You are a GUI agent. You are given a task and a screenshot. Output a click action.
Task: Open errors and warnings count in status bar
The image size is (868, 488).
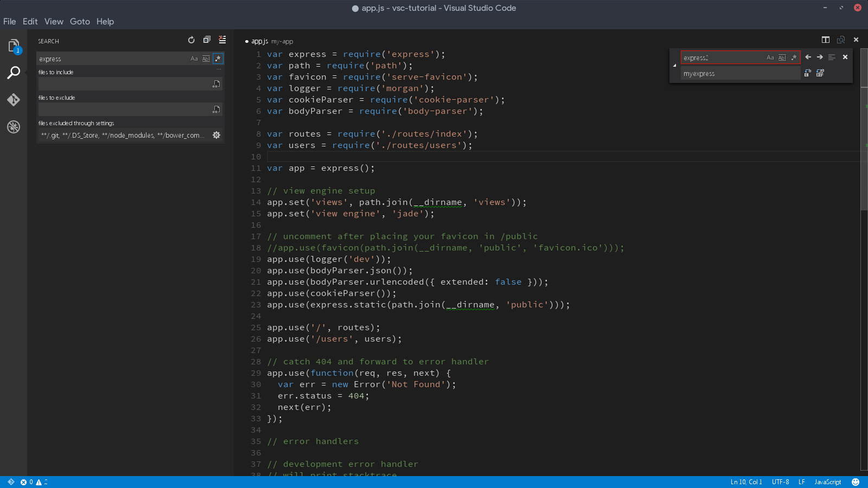coord(34,482)
